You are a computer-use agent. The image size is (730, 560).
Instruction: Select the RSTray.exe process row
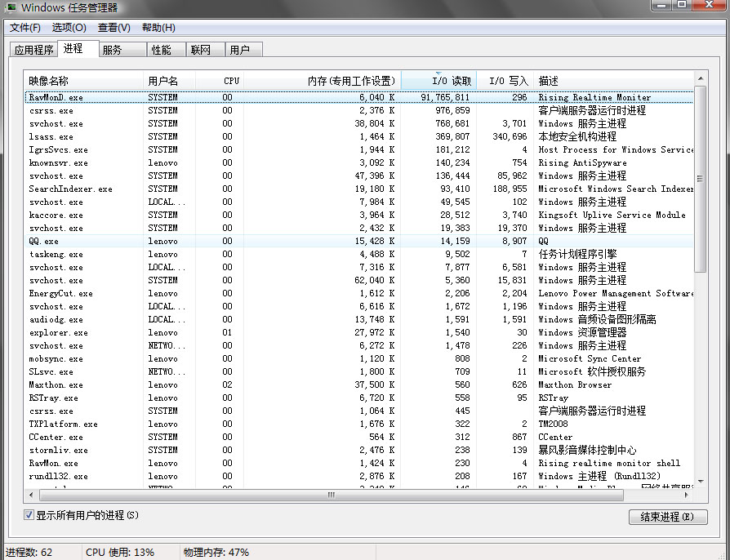click(358, 398)
